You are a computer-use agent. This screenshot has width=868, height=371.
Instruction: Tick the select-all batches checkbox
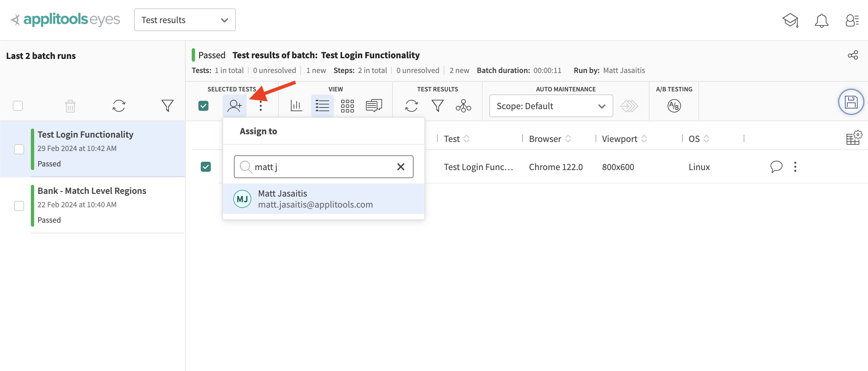click(17, 106)
